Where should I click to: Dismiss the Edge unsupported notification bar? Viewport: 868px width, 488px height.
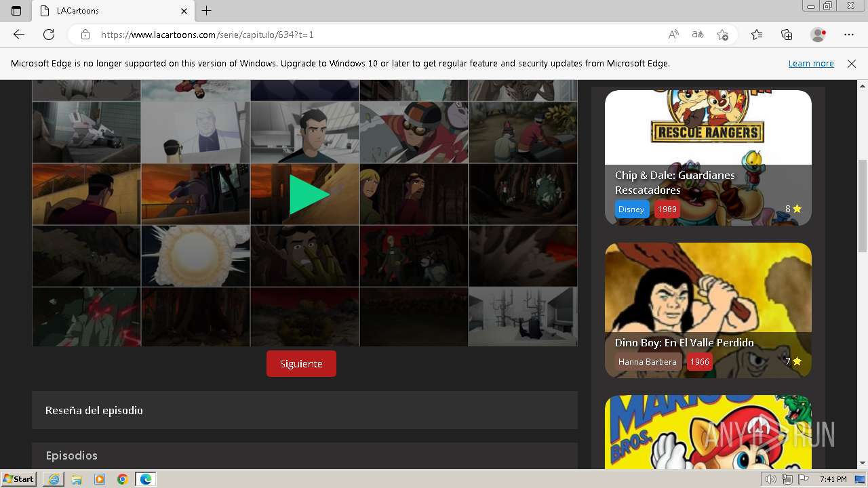(852, 63)
